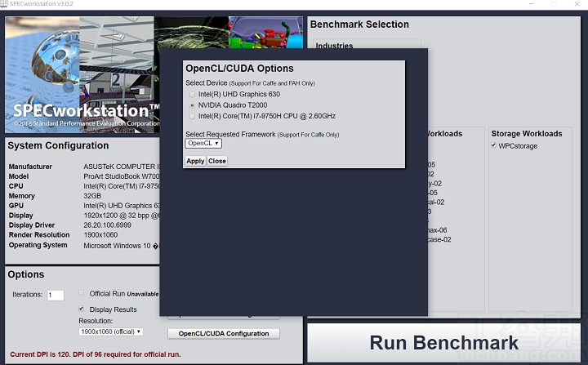The image size is (588, 365).
Task: Click the 'Benchmark Selection' heading
Action: click(359, 24)
